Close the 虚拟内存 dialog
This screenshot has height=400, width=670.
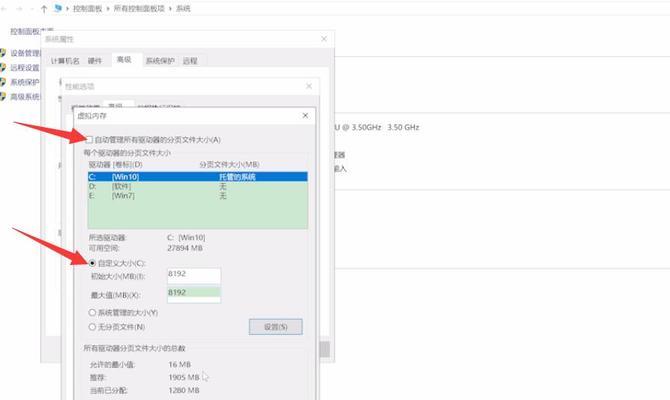[305, 115]
